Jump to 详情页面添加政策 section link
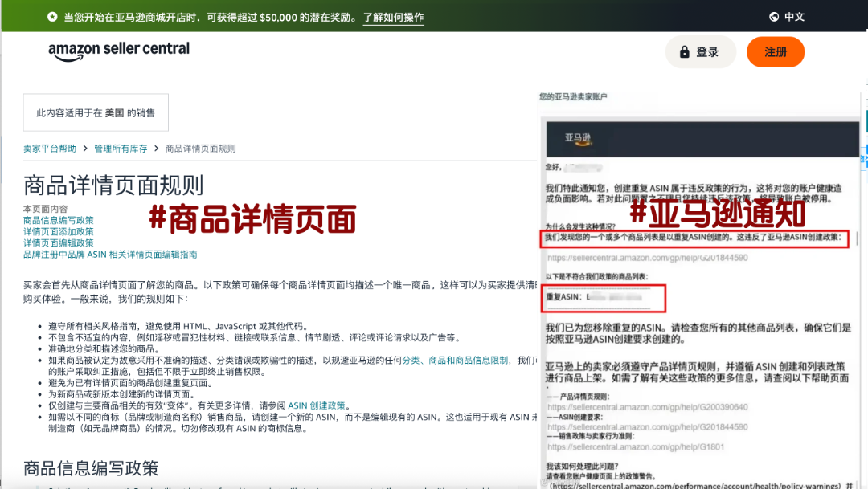Screen dimensions: 868x489 click(58, 231)
